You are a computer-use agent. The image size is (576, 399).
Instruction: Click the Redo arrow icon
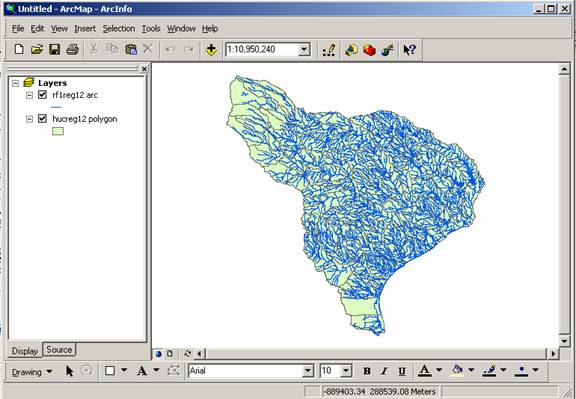tap(188, 49)
